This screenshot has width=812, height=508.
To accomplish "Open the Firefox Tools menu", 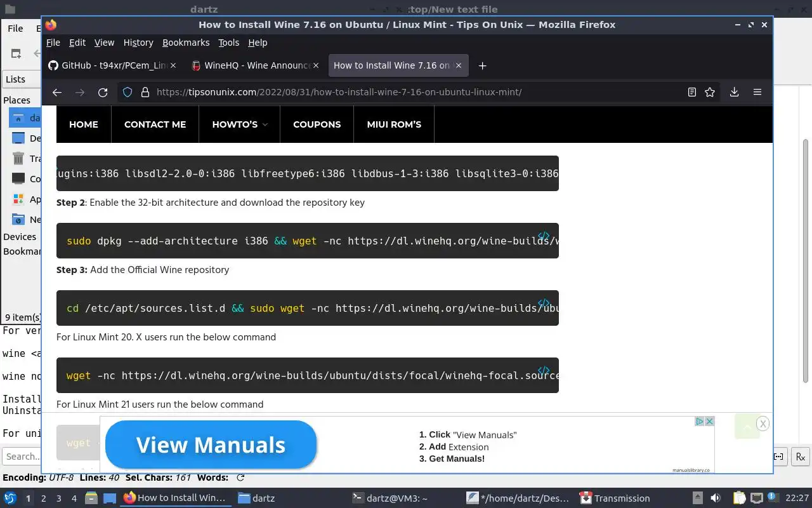I will coord(228,43).
